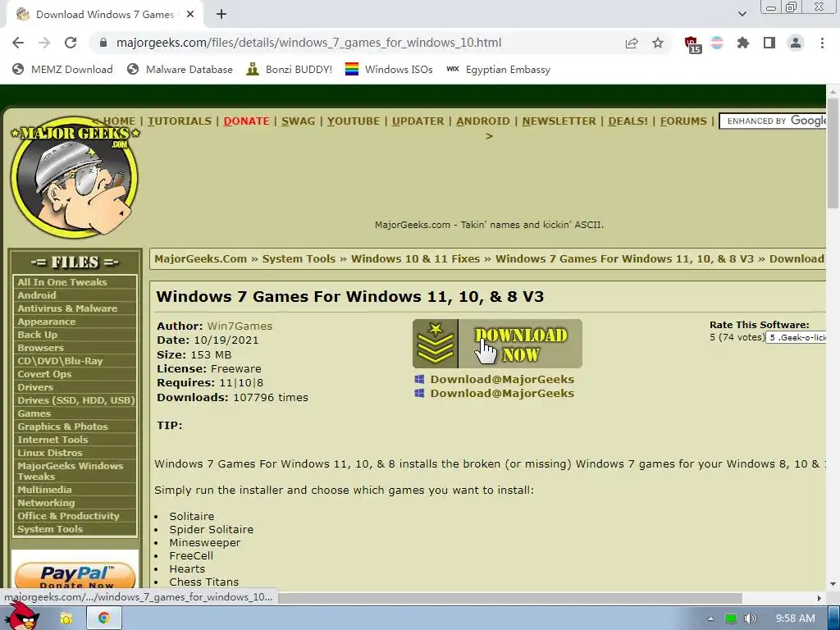
Task: Open the red shield extension with badge 15
Action: [692, 44]
